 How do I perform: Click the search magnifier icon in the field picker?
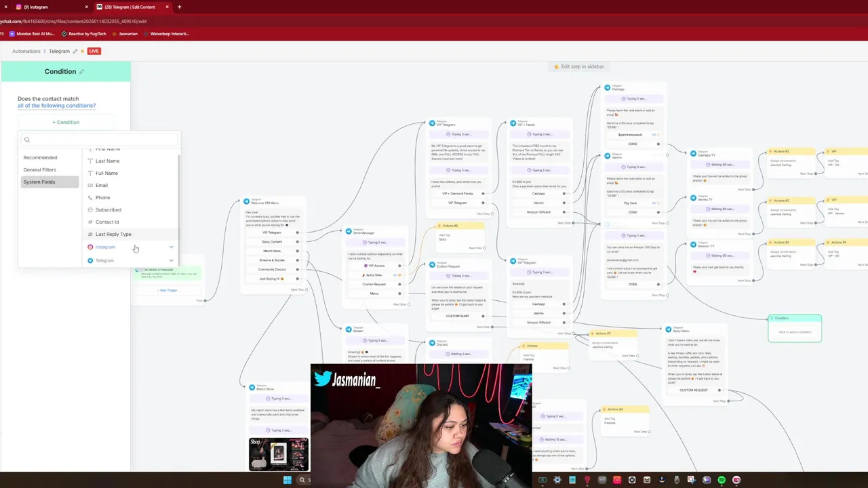coord(27,140)
